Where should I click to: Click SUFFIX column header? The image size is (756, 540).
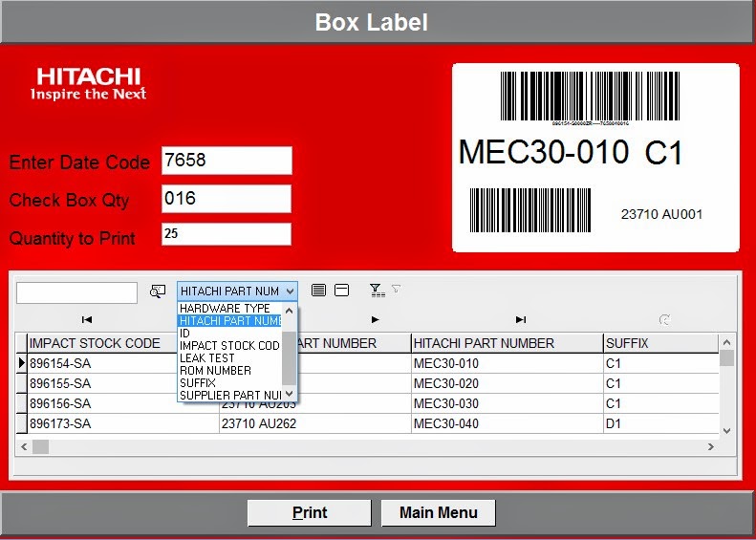(x=660, y=343)
